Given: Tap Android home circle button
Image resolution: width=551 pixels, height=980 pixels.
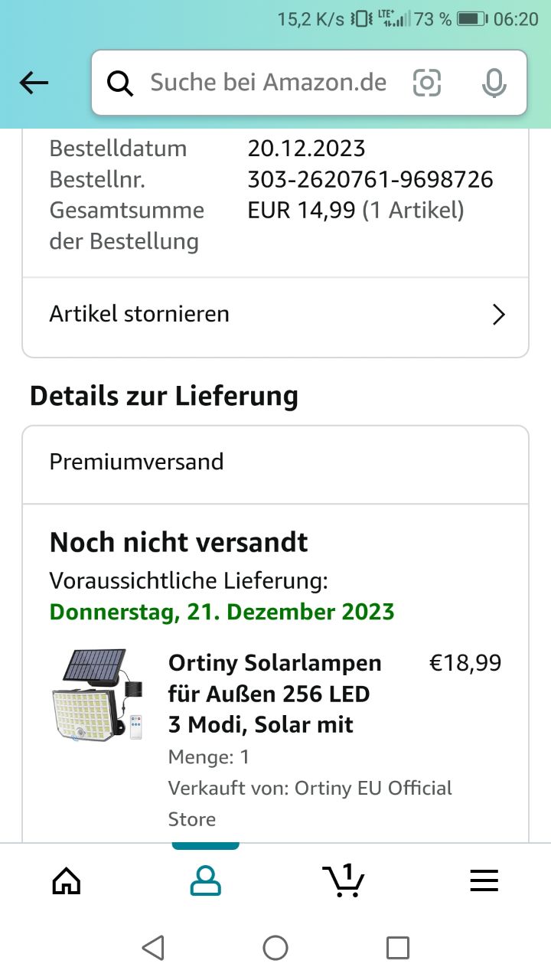Looking at the screenshot, I should [275, 948].
